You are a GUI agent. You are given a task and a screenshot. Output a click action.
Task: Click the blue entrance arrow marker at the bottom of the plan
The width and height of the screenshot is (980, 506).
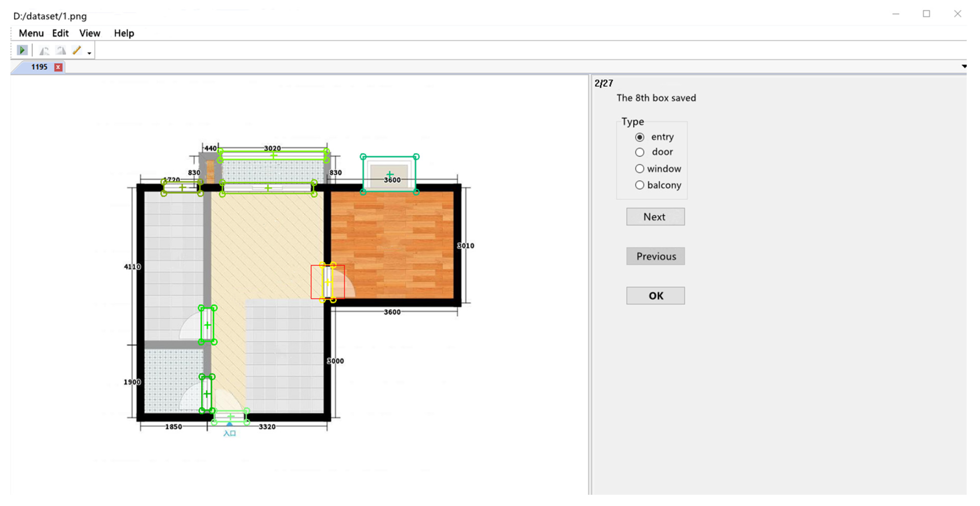(229, 424)
